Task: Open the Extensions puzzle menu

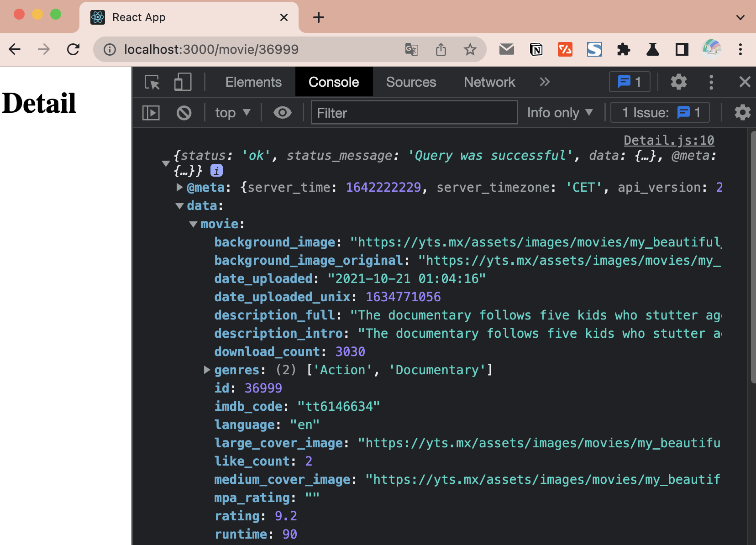Action: pyautogui.click(x=624, y=49)
